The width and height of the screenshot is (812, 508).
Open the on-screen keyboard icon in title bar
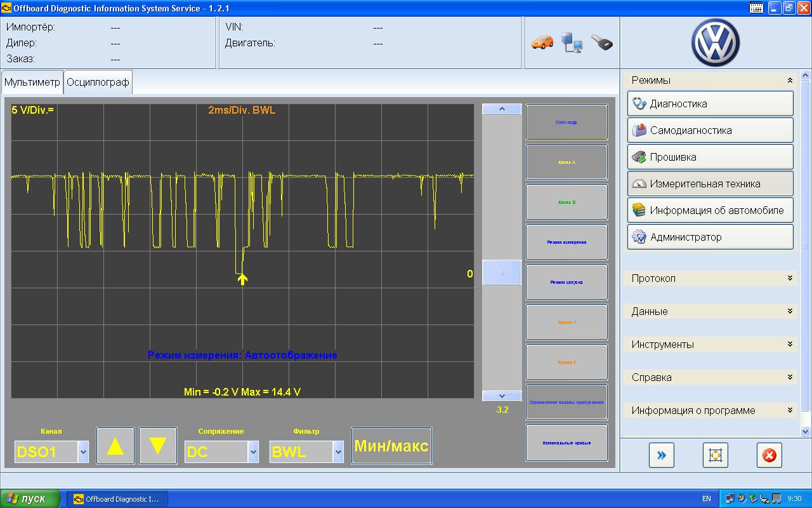click(x=756, y=8)
